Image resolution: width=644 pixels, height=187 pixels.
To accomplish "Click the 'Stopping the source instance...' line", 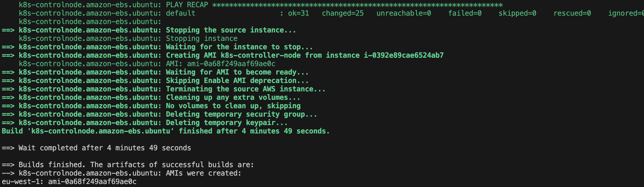I will [231, 30].
